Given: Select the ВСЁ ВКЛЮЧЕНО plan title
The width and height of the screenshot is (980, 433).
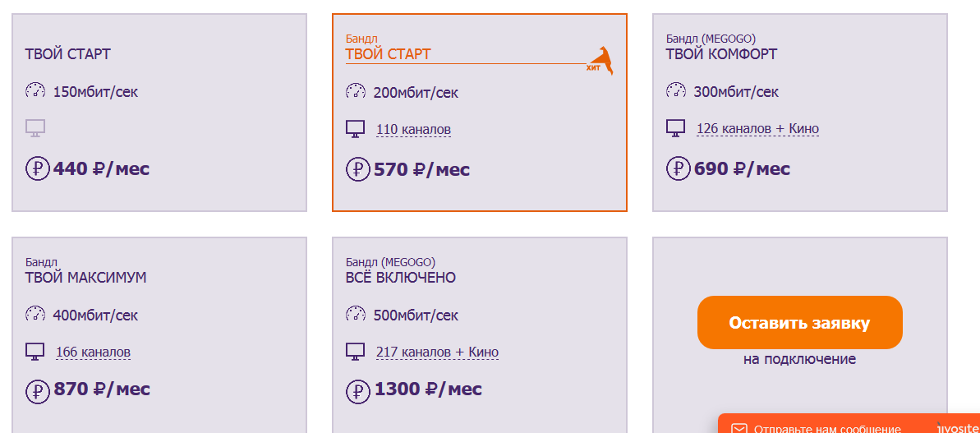Looking at the screenshot, I should [x=401, y=278].
